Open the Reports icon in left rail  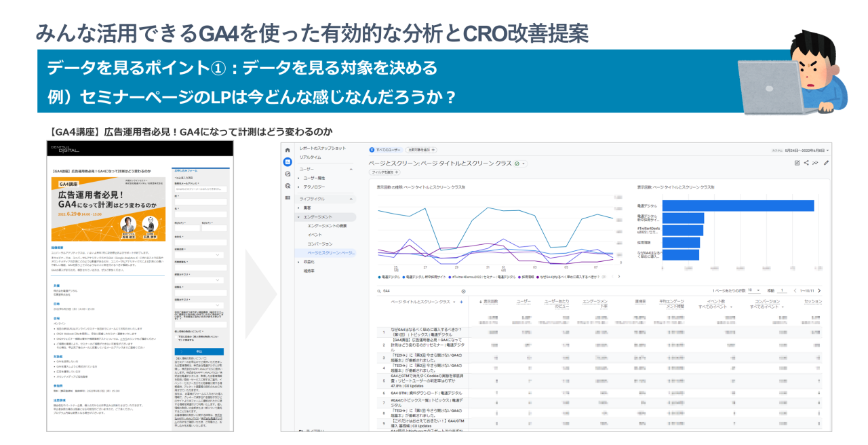(x=288, y=161)
